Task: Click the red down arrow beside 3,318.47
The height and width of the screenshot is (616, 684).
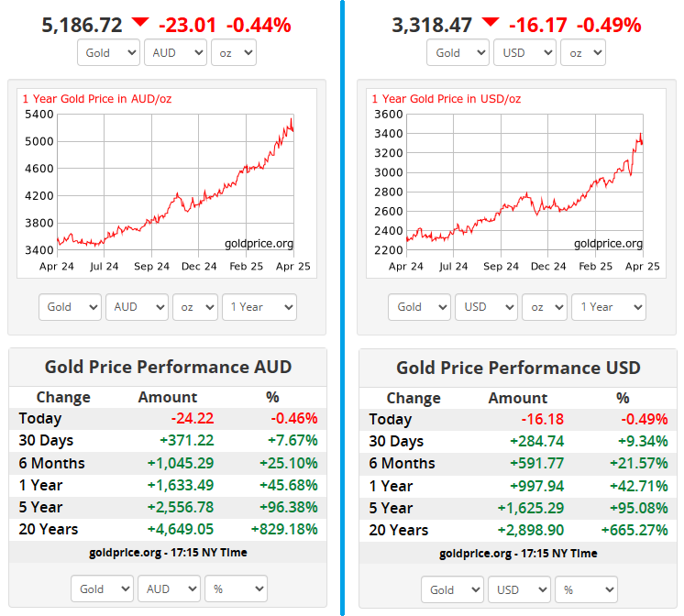Action: (491, 22)
